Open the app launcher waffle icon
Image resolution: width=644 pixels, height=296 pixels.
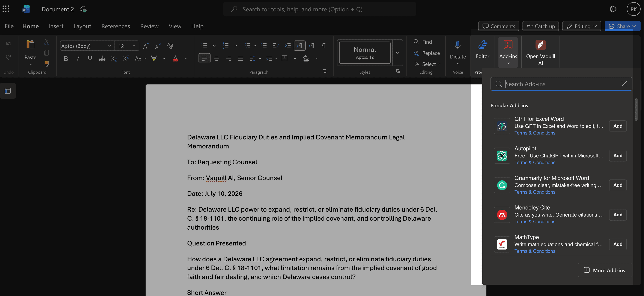coord(6,9)
